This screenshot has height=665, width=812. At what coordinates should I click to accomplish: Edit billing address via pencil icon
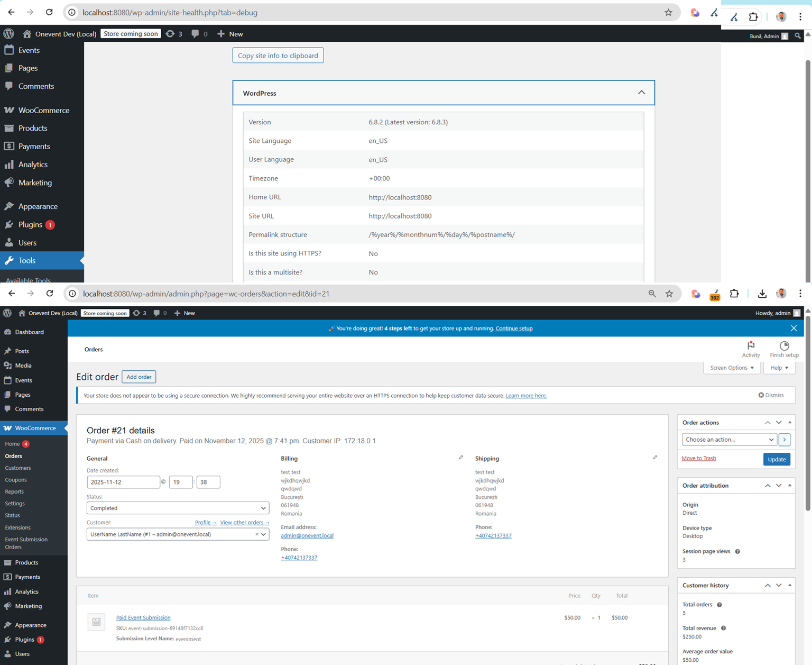pos(460,458)
